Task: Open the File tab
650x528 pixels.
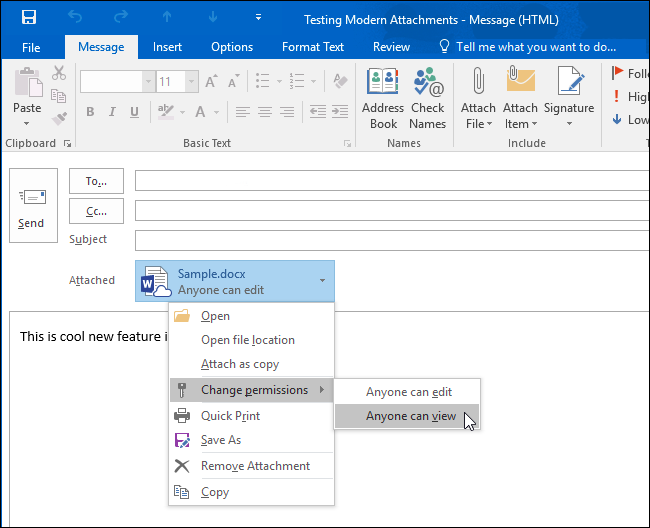Action: [x=31, y=47]
